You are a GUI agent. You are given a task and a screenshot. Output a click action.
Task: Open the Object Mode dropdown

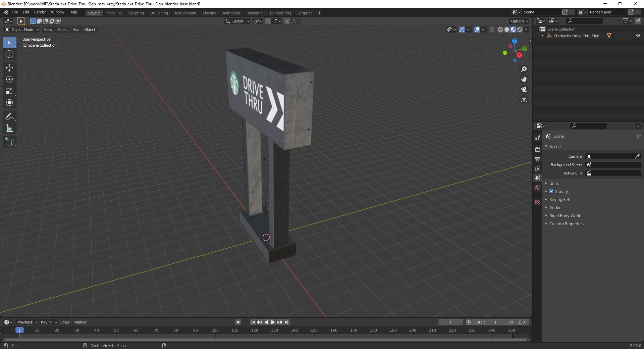tap(22, 30)
